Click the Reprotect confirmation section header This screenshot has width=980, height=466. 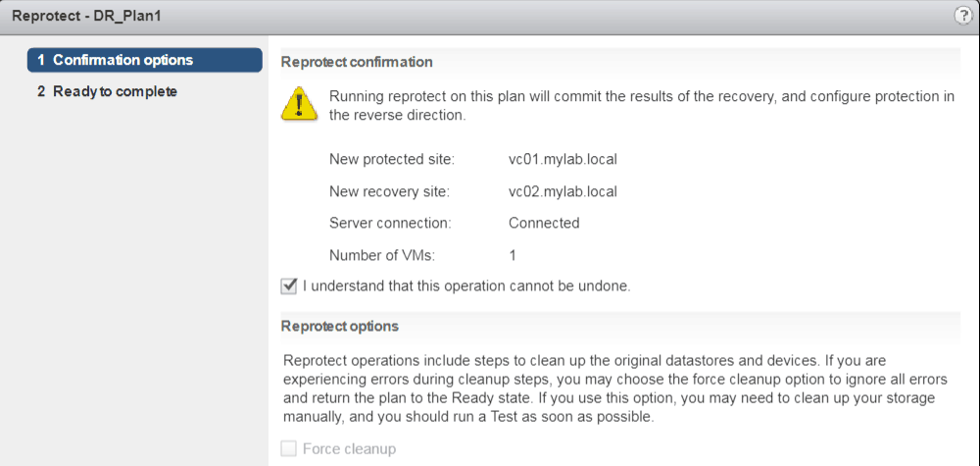pos(357,62)
